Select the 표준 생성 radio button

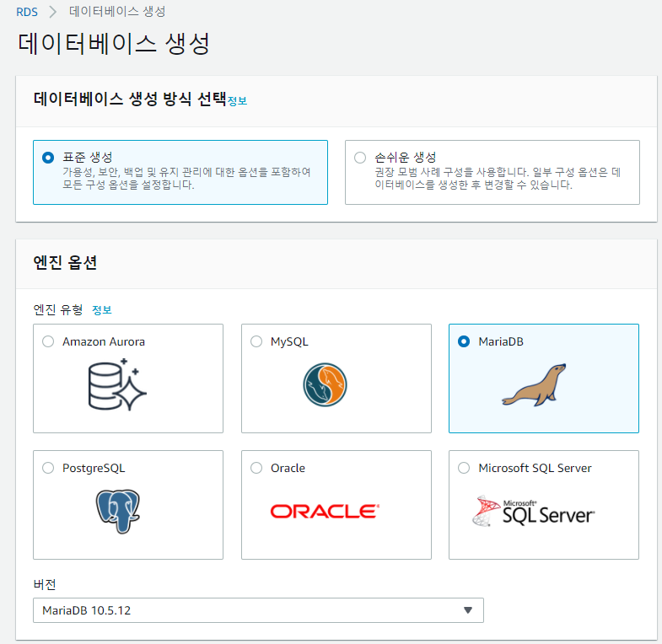pyautogui.click(x=48, y=158)
